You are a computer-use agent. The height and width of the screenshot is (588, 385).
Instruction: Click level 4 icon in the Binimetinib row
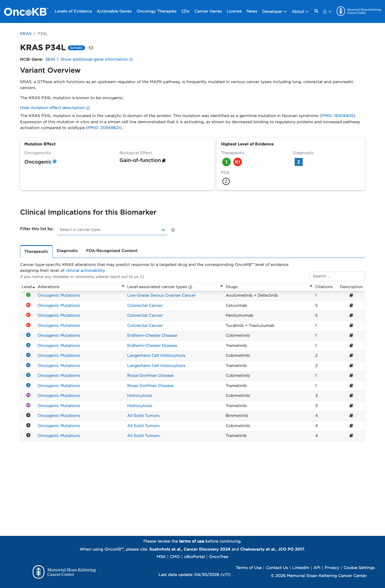click(28, 415)
